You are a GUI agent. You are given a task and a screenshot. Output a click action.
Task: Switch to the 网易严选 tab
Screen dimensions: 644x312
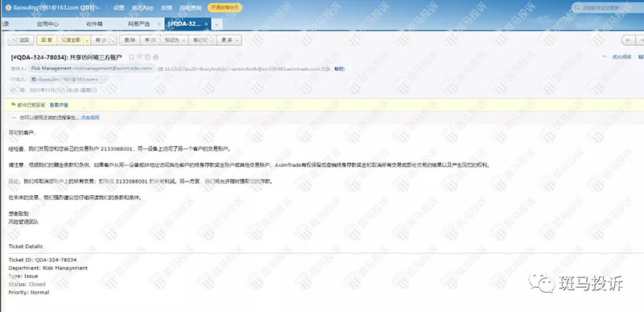[x=138, y=24]
